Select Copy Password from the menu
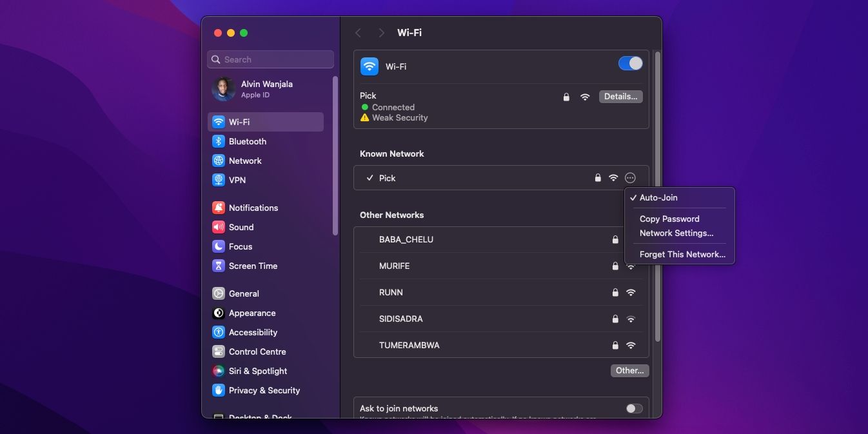This screenshot has height=434, width=868. pos(669,219)
